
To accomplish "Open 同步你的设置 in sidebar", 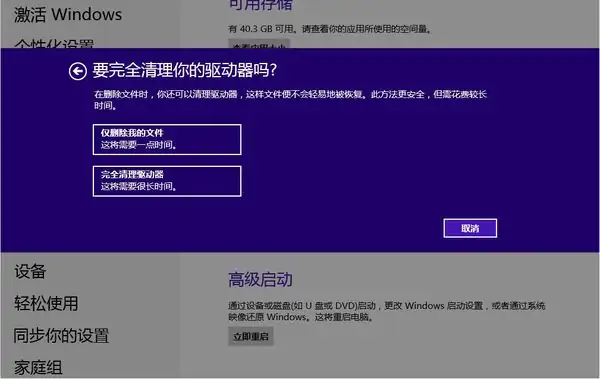I will click(61, 335).
